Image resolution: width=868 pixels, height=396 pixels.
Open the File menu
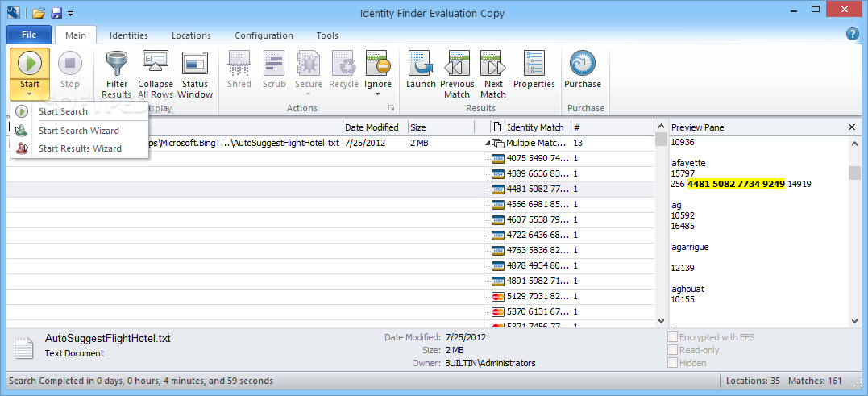click(29, 35)
